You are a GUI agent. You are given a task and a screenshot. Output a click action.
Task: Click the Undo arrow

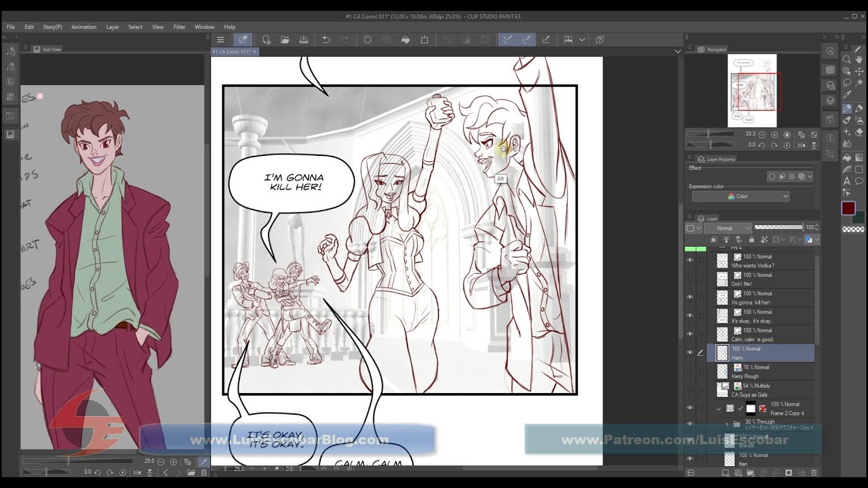click(326, 39)
